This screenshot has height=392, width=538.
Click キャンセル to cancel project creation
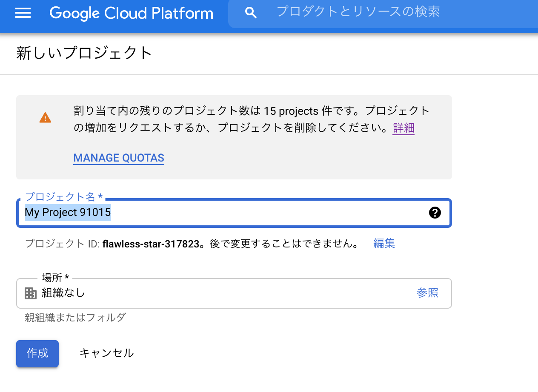(x=106, y=353)
